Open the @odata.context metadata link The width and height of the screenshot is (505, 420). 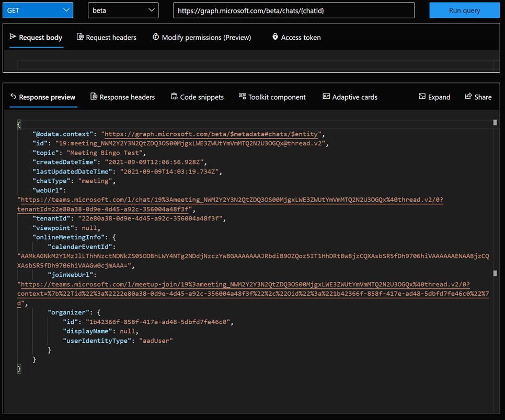tap(211, 134)
